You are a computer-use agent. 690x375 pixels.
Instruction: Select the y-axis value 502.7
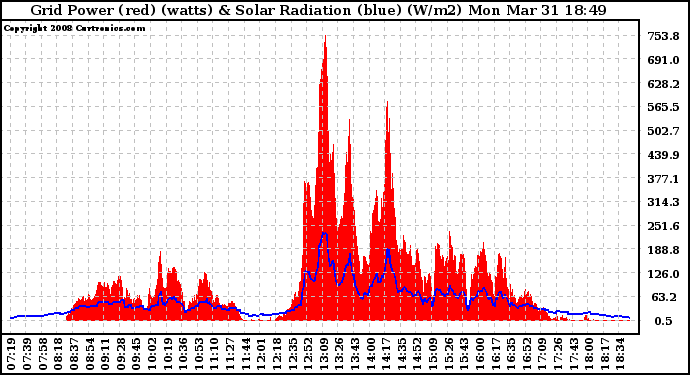[663, 131]
